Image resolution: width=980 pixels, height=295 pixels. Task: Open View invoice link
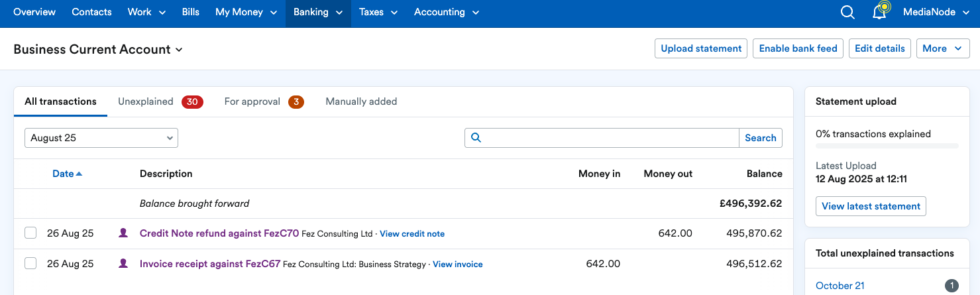coord(458,265)
